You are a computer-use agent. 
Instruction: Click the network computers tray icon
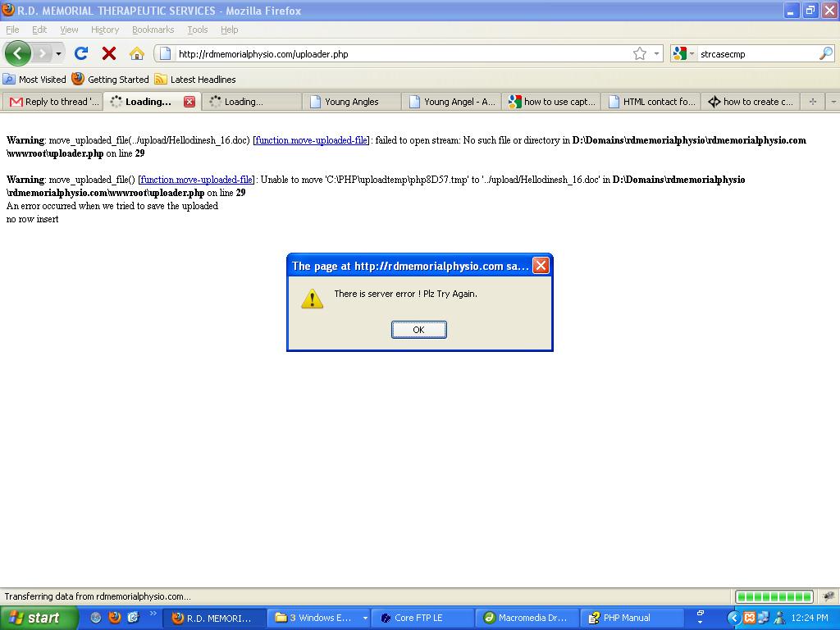(x=764, y=619)
